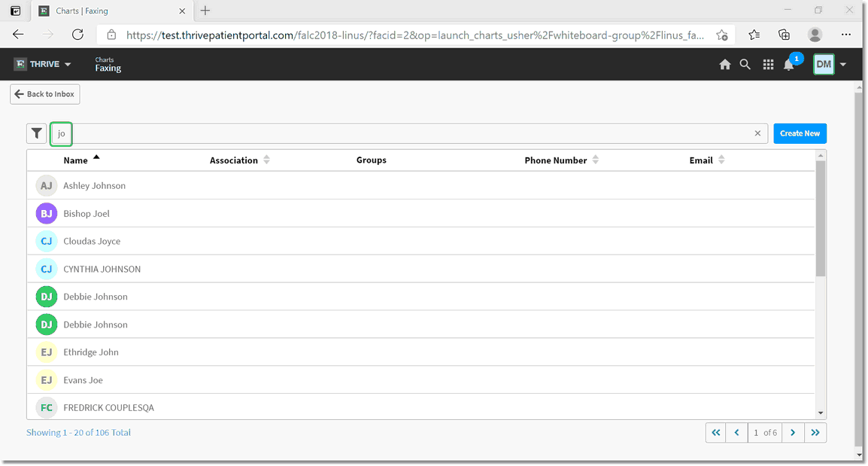Sort by Name column

81,160
